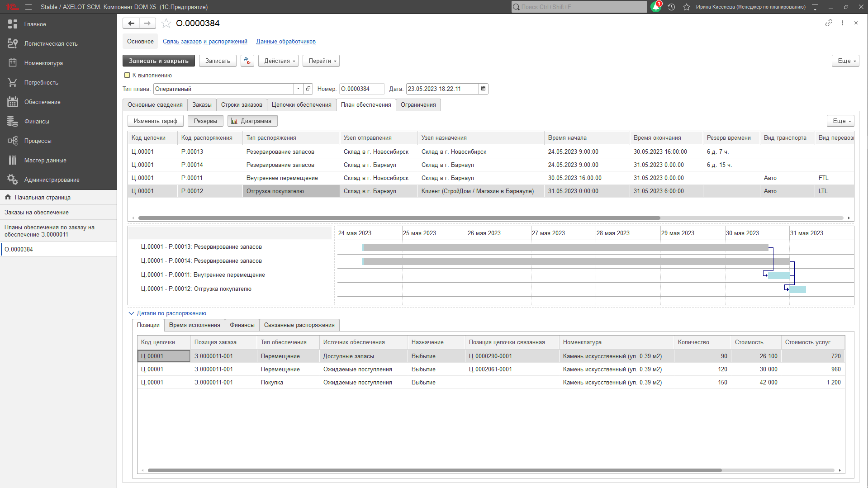The width and height of the screenshot is (868, 488).
Task: Open the date calendar picker icon
Action: [483, 89]
